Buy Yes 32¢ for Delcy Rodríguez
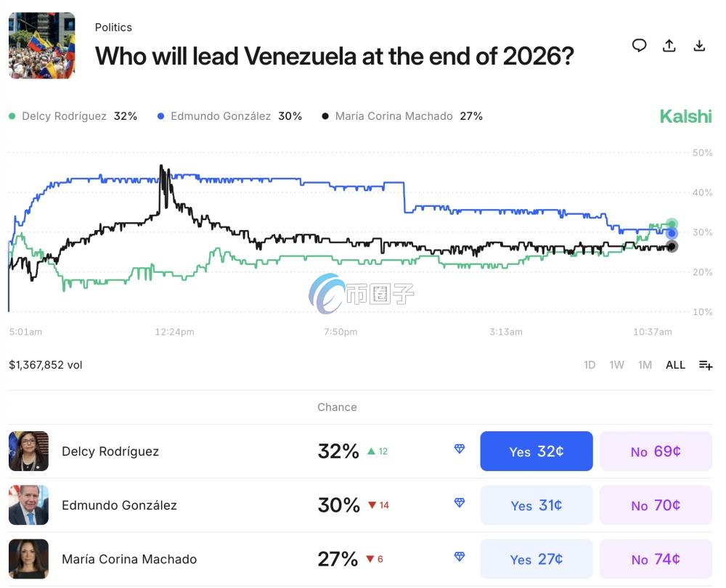 click(537, 452)
